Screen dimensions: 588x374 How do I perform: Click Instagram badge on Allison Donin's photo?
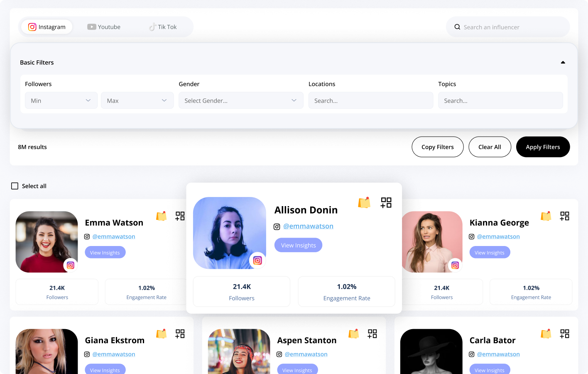[257, 261]
